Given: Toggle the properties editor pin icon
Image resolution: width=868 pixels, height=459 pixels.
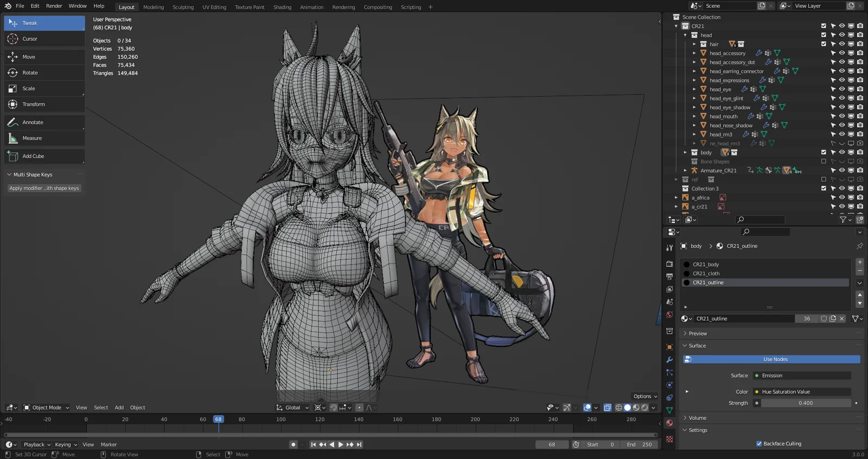Looking at the screenshot, I should tap(860, 246).
